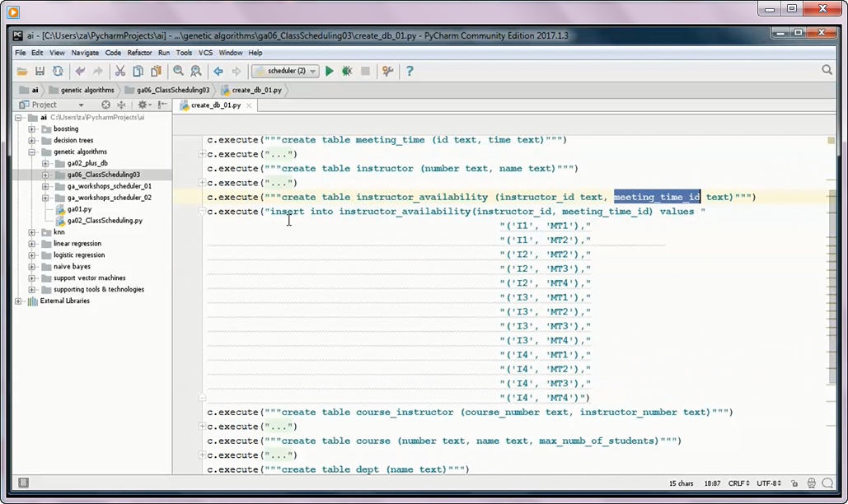Viewport: 848px width, 504px height.
Task: Toggle tool window buttons in status bar corner
Action: coord(23,483)
